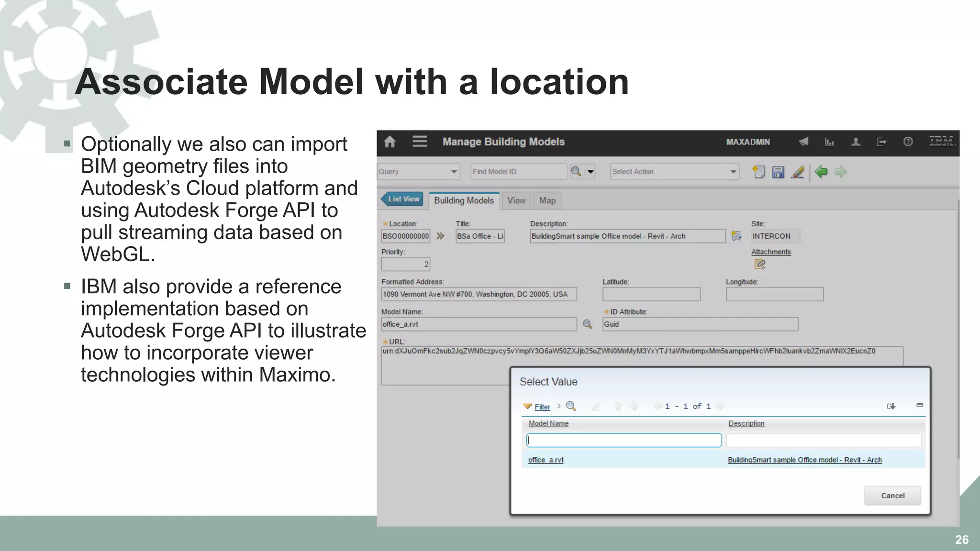
Task: Click the Model Name input field
Action: [479, 324]
